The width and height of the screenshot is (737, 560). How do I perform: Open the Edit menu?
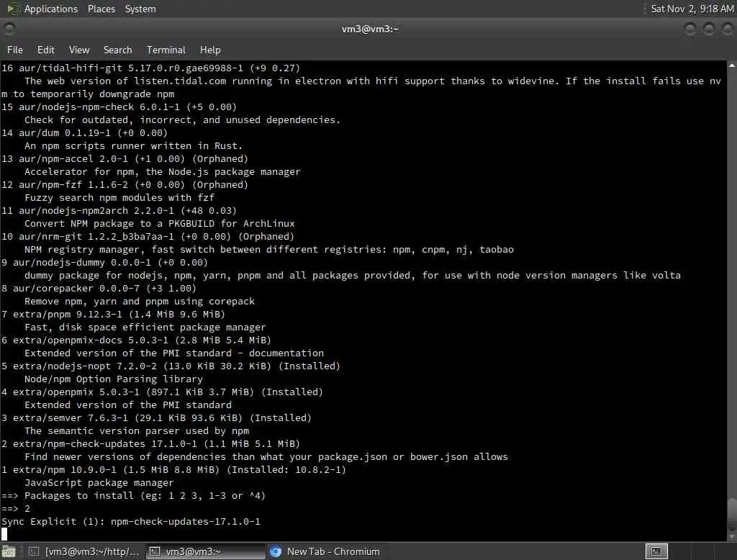click(45, 50)
